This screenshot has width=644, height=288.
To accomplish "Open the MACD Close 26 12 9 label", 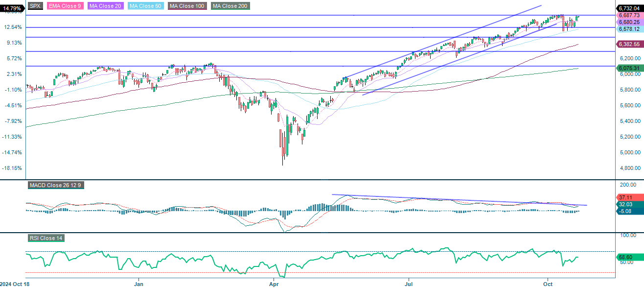I will pos(55,185).
